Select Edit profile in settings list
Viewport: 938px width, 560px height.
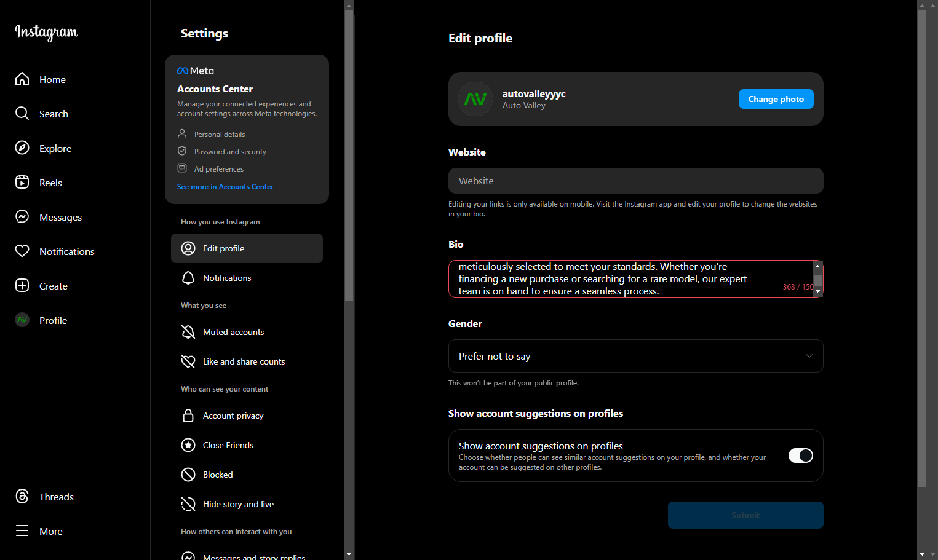pyautogui.click(x=247, y=248)
